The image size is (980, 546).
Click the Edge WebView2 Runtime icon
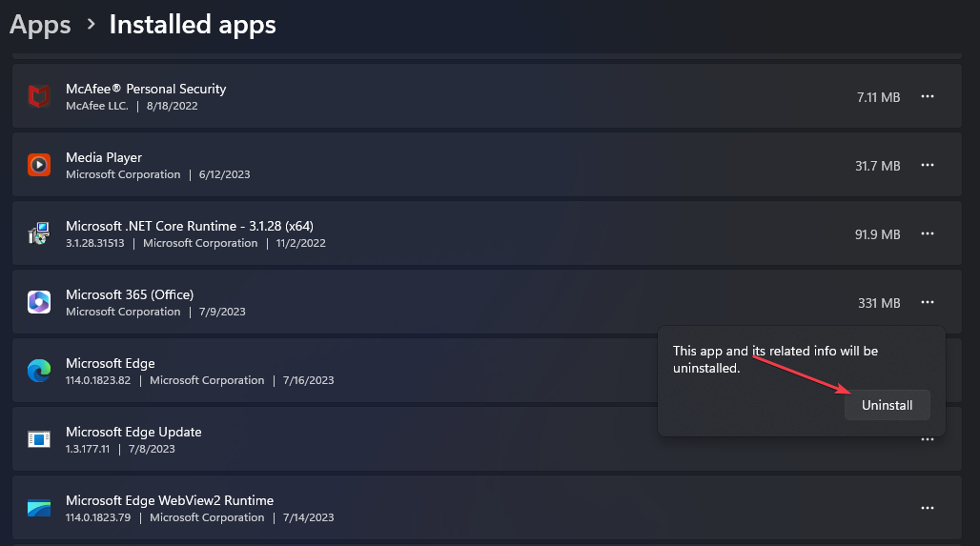coord(39,508)
